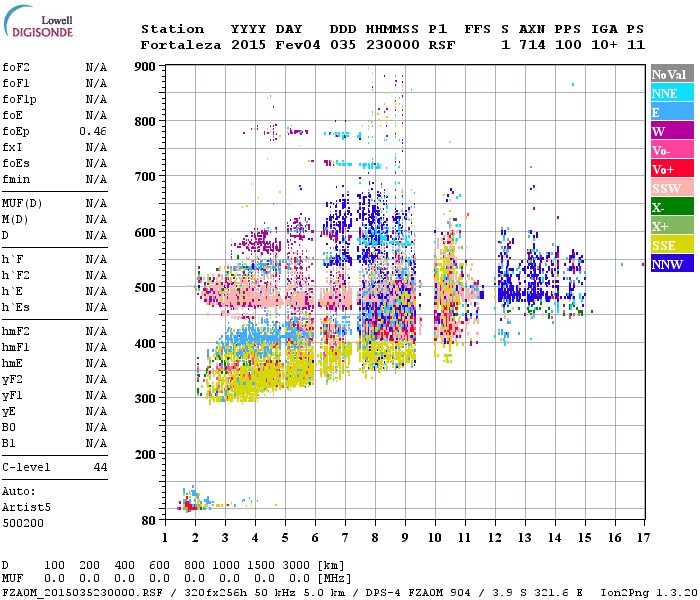700x600 pixels.
Task: Select the SSE yellow legend swatch
Action: pyautogui.click(x=672, y=245)
